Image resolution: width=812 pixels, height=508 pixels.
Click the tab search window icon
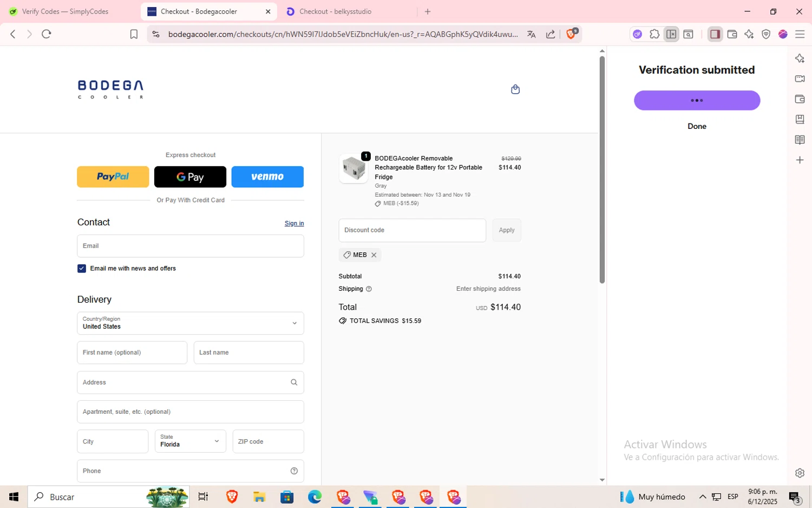[x=689, y=34]
